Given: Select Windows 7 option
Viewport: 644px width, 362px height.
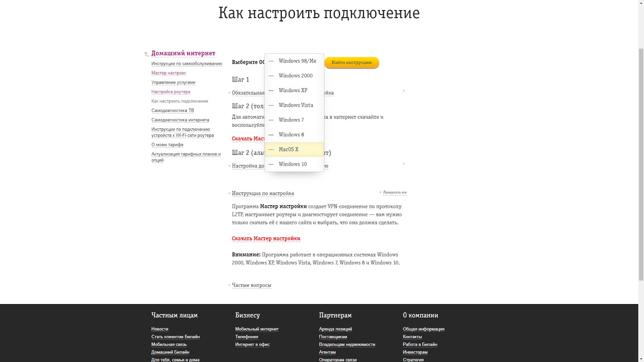Looking at the screenshot, I should pyautogui.click(x=294, y=120).
